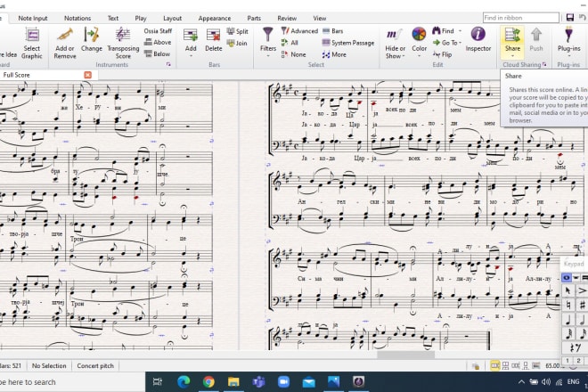The height and width of the screenshot is (392, 588).
Task: Open the Text ribbon tab
Action: click(x=113, y=18)
